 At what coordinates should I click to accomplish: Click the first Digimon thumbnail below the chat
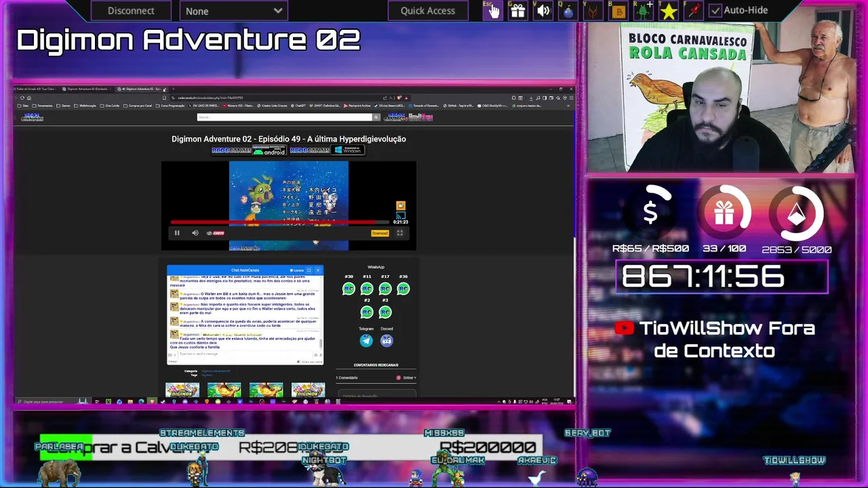click(182, 390)
